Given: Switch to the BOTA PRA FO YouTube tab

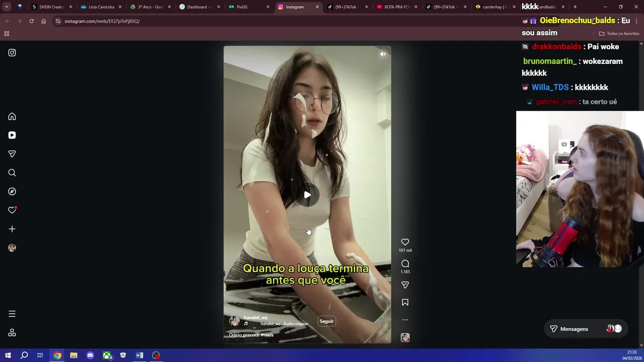Looking at the screenshot, I should point(396,7).
